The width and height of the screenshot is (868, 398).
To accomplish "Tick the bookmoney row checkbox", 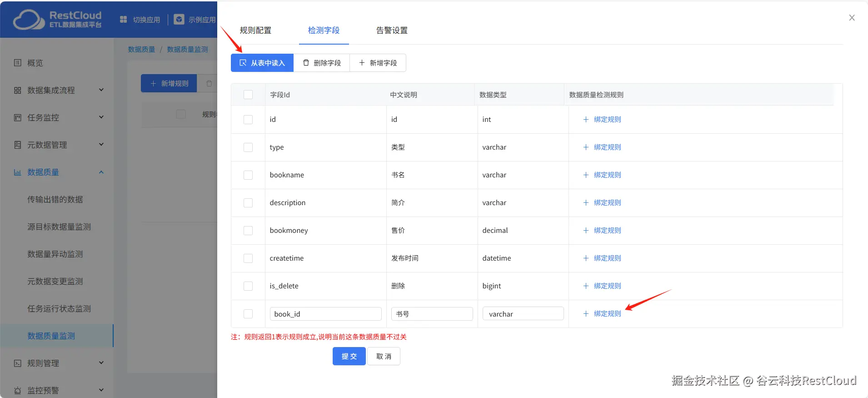I will click(x=248, y=231).
